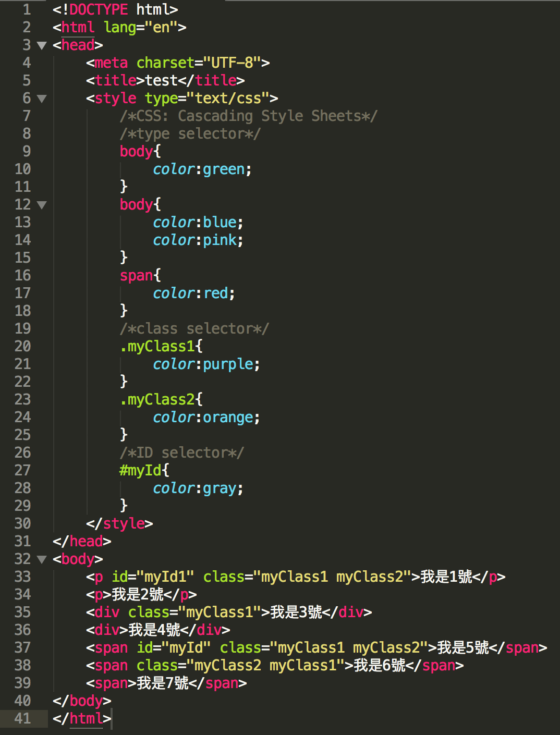Click the text '我是7號'

tap(163, 683)
